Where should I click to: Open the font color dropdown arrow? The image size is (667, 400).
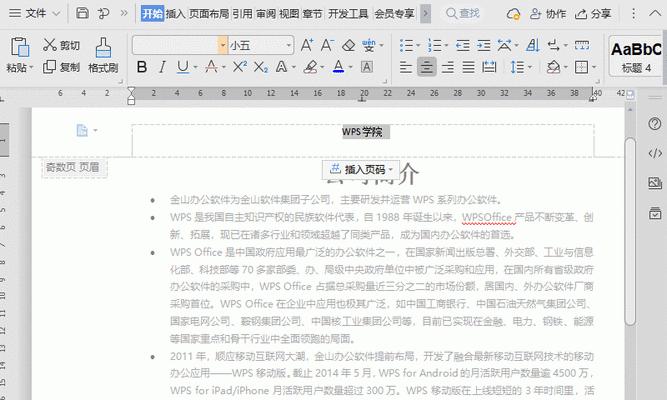tap(351, 67)
